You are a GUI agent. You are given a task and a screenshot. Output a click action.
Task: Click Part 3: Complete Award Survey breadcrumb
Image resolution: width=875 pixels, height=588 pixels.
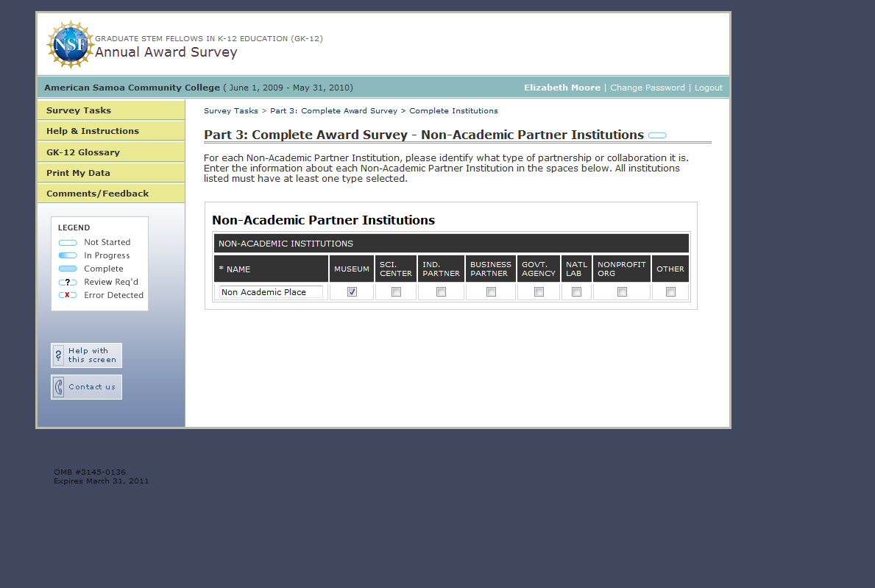point(333,111)
